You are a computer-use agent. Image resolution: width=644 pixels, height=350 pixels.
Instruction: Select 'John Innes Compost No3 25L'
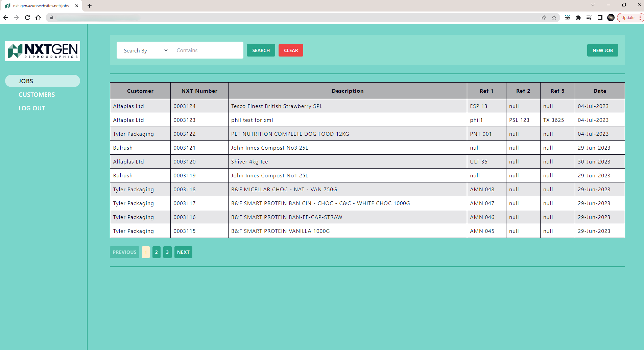(270, 148)
